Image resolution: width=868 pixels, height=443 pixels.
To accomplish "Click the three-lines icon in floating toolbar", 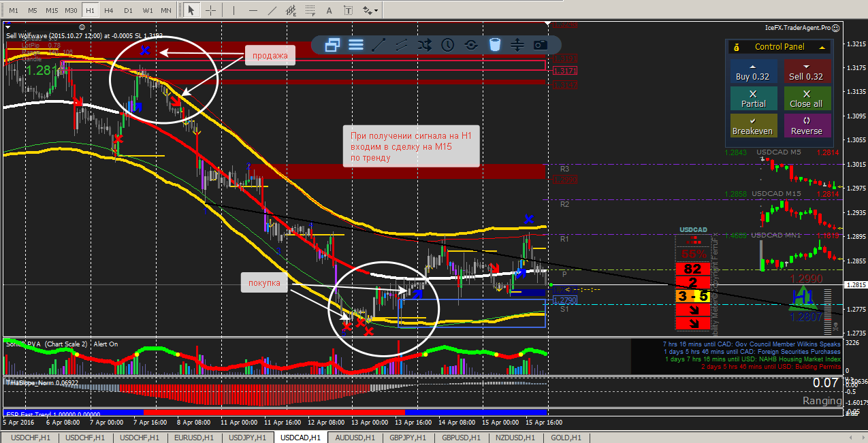I will tap(356, 45).
